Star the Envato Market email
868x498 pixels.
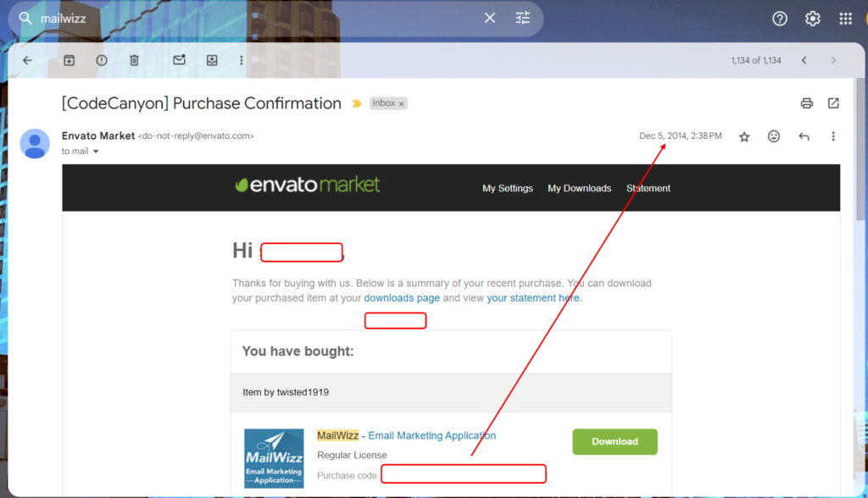(x=744, y=136)
